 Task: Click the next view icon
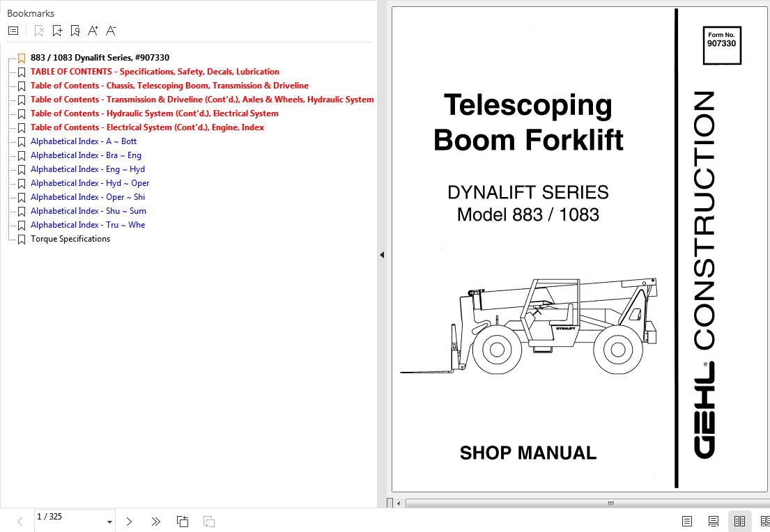pyautogui.click(x=209, y=521)
